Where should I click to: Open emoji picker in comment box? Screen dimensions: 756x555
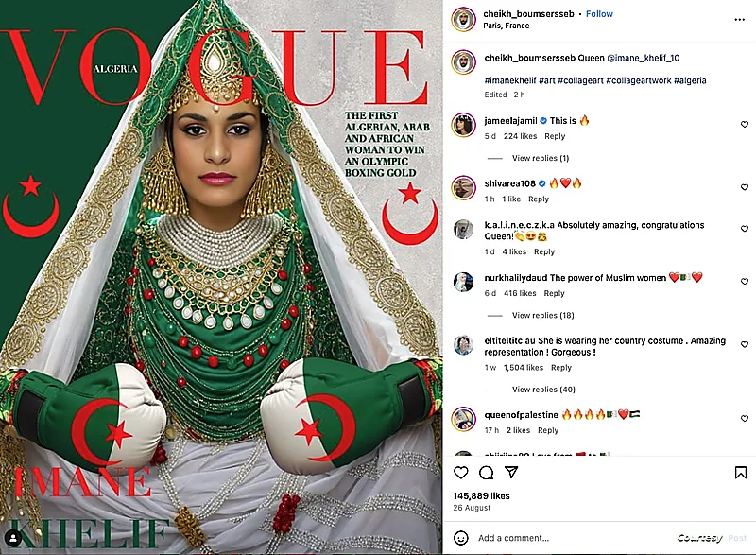pos(461,538)
